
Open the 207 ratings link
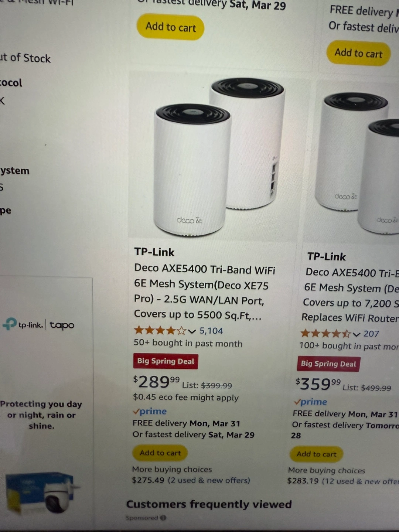tap(371, 334)
